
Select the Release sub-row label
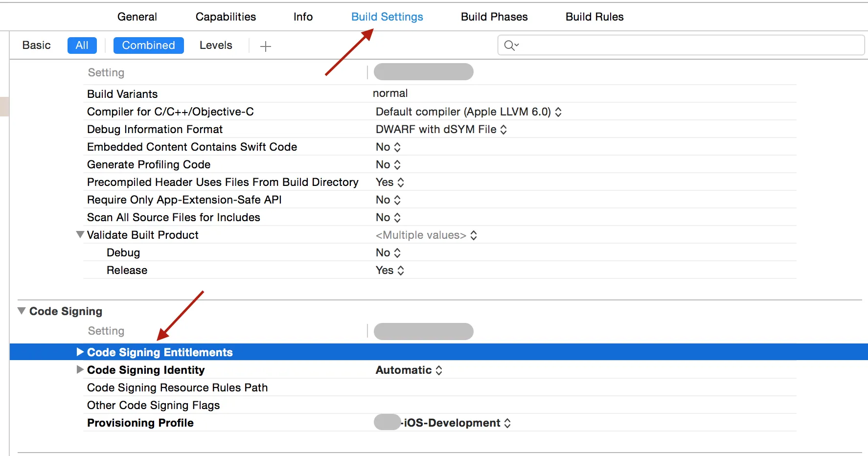pos(127,270)
